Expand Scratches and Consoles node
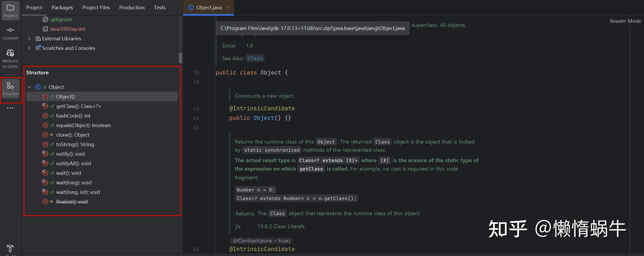The height and width of the screenshot is (256, 644). click(29, 48)
